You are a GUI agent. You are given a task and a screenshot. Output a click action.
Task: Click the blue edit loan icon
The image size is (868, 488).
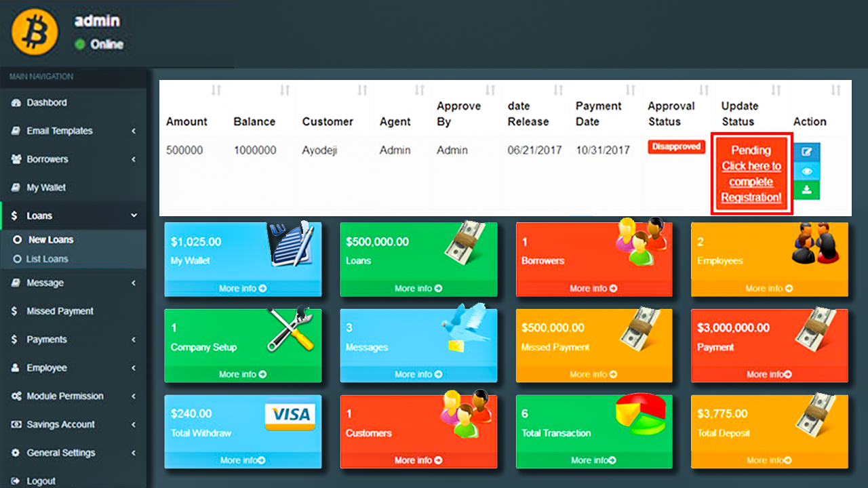click(x=806, y=152)
